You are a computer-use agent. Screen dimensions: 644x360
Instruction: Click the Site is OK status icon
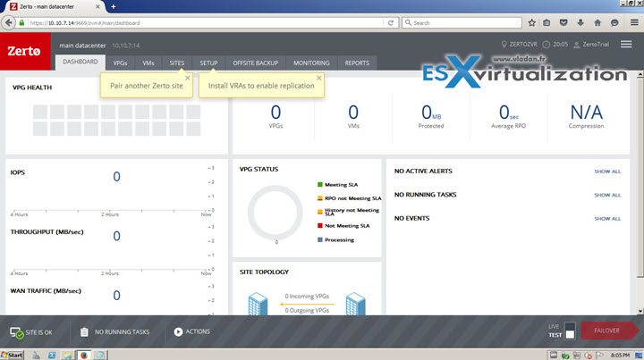tap(17, 332)
